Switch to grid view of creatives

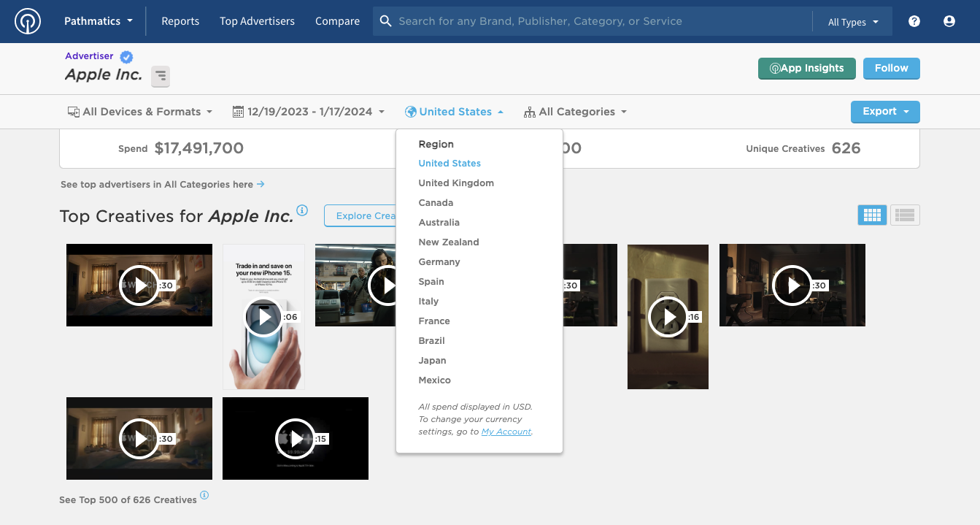click(873, 215)
